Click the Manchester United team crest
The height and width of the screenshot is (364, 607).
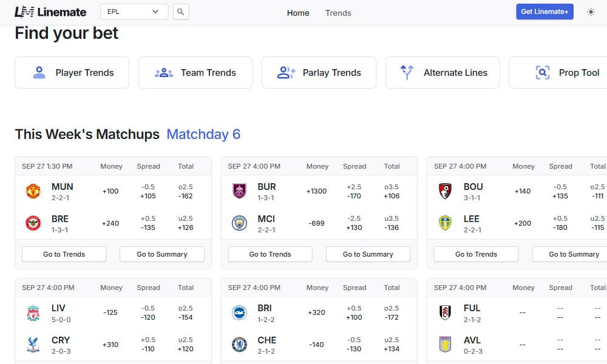coord(33,191)
